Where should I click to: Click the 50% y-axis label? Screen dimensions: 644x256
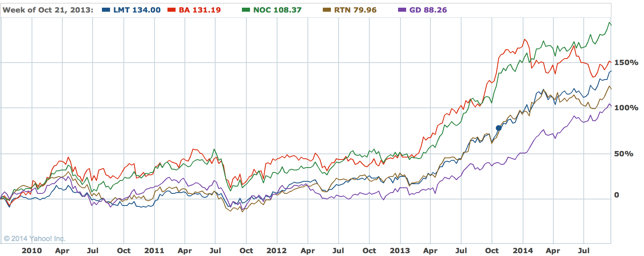[624, 154]
